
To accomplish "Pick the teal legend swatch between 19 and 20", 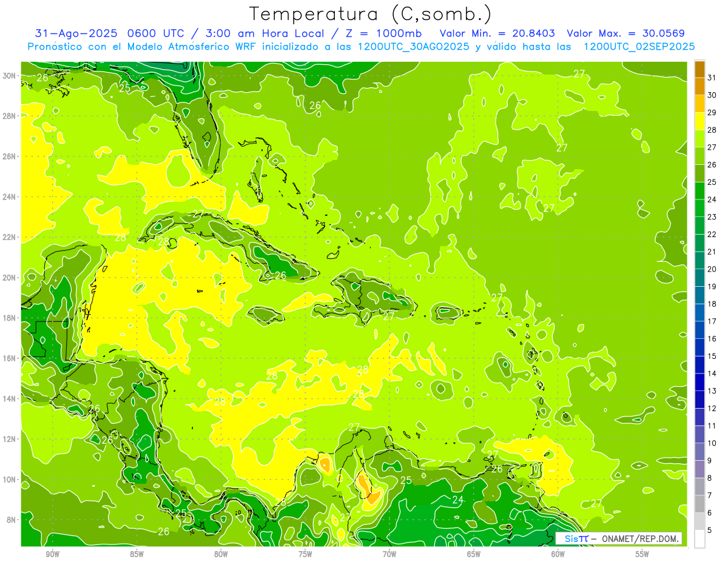I will 699,278.
